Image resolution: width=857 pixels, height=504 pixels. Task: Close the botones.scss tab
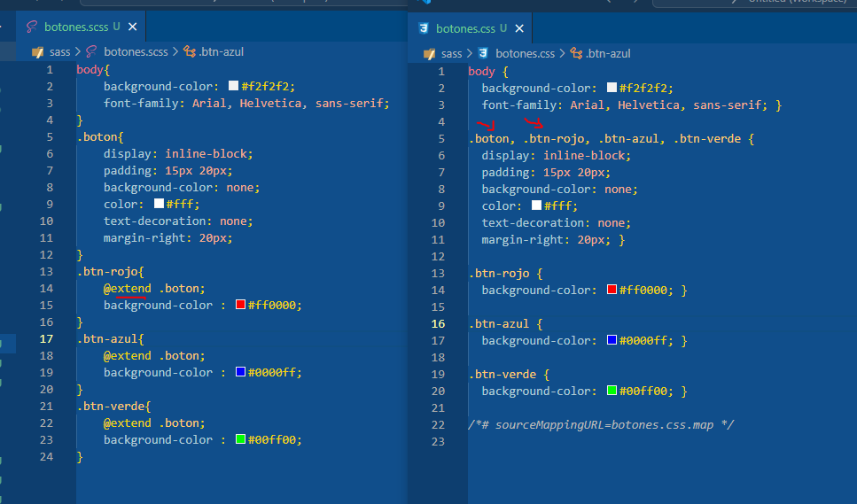[x=133, y=27]
